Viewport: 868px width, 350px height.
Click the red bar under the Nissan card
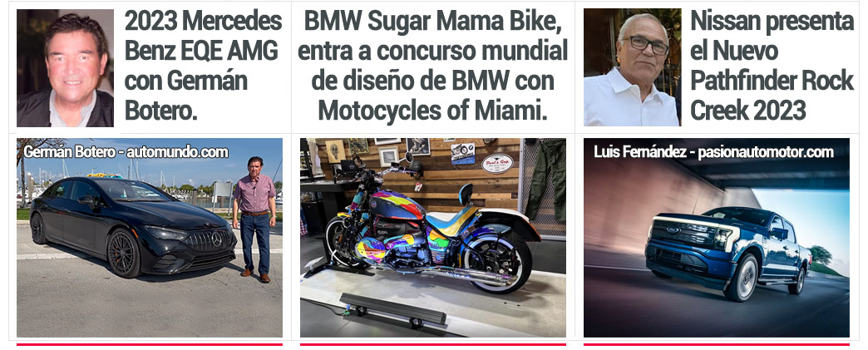717,344
